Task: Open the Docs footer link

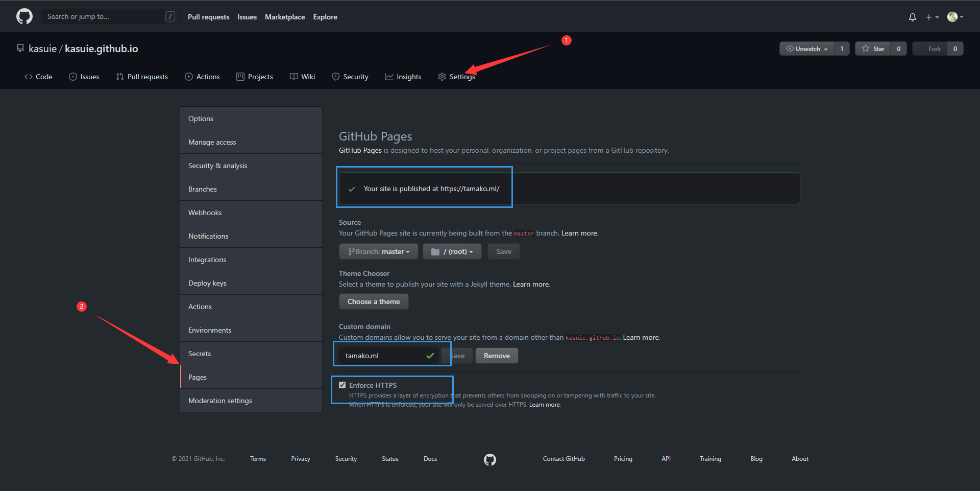Action: click(x=430, y=459)
